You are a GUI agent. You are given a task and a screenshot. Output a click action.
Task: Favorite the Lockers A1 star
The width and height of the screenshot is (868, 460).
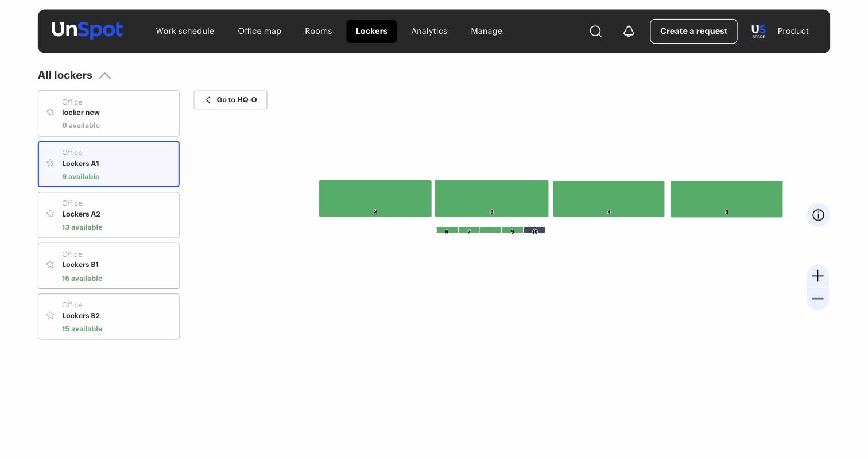[50, 163]
